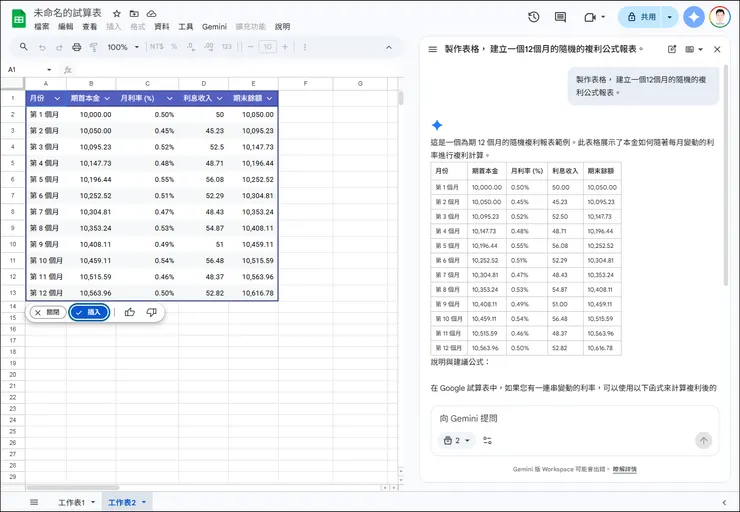Screen dimensions: 740x512
Task: Open the Gemini panel hamburger menu
Action: coord(432,49)
